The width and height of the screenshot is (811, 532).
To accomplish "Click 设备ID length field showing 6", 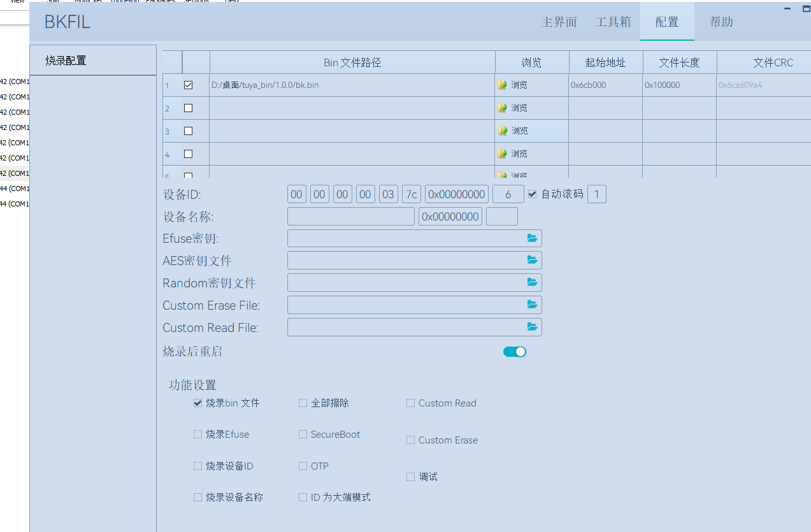I will tap(508, 194).
